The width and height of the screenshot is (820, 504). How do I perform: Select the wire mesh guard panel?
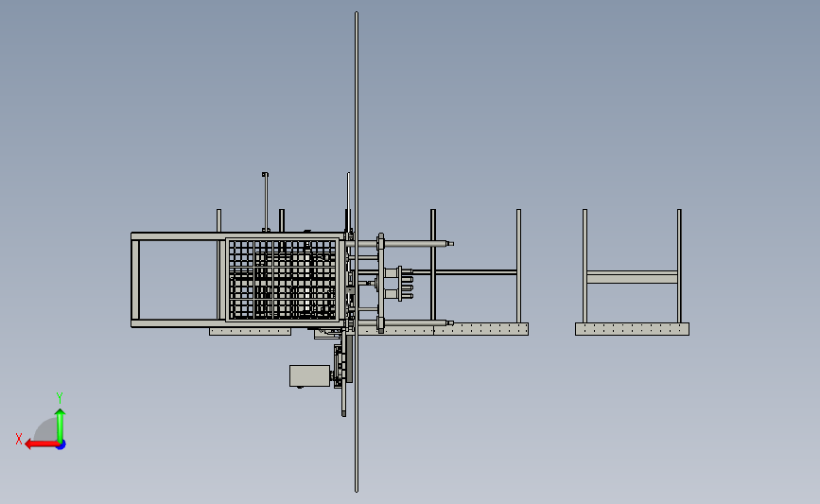coord(283,280)
